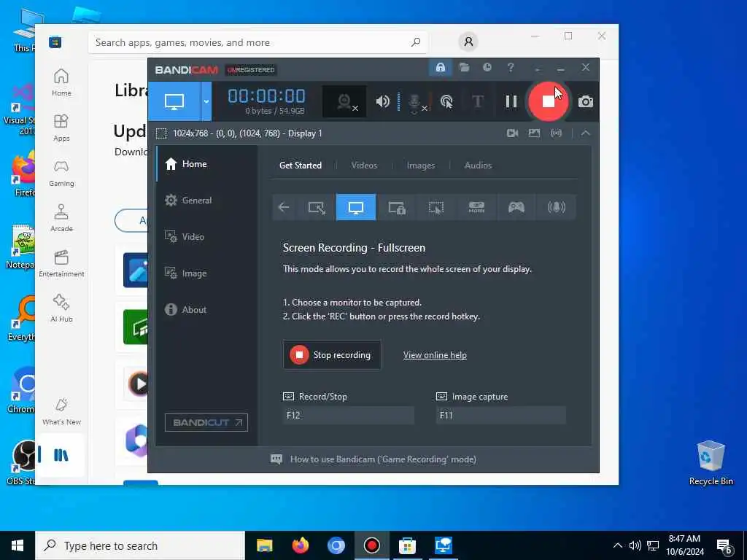
Task: Open Image settings in Bandicam sidebar
Action: pyautogui.click(x=206, y=273)
